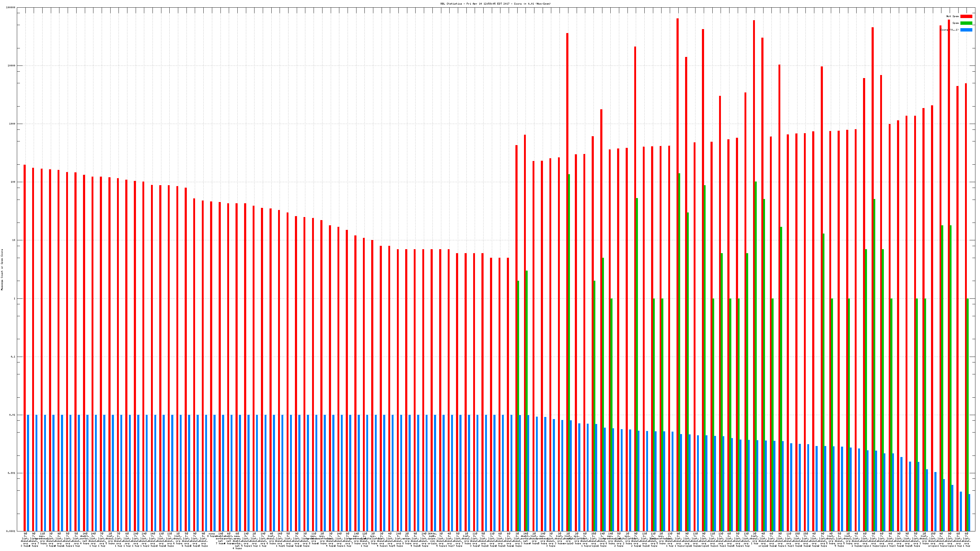Click the 0.001 y-axis tick label

coord(12,473)
